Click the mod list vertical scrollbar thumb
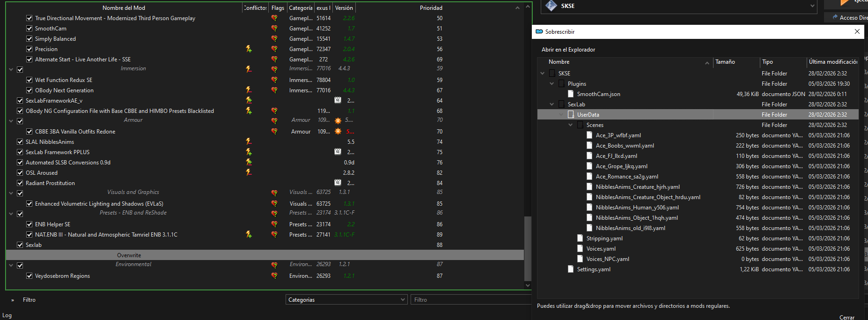Viewport: 868px width, 320px height. (x=528, y=248)
